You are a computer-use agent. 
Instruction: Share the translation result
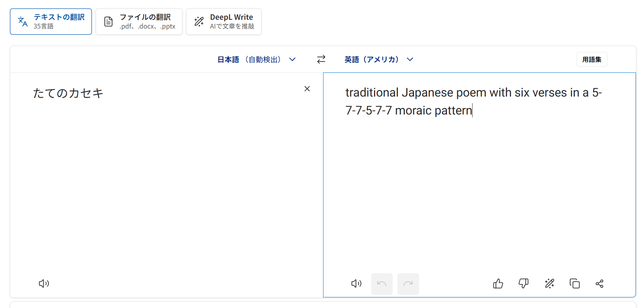[599, 283]
